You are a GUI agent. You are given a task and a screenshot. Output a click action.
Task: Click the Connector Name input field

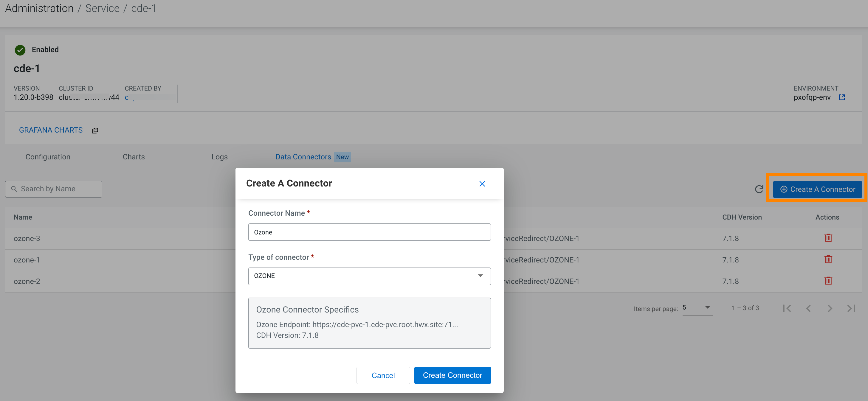pos(369,232)
